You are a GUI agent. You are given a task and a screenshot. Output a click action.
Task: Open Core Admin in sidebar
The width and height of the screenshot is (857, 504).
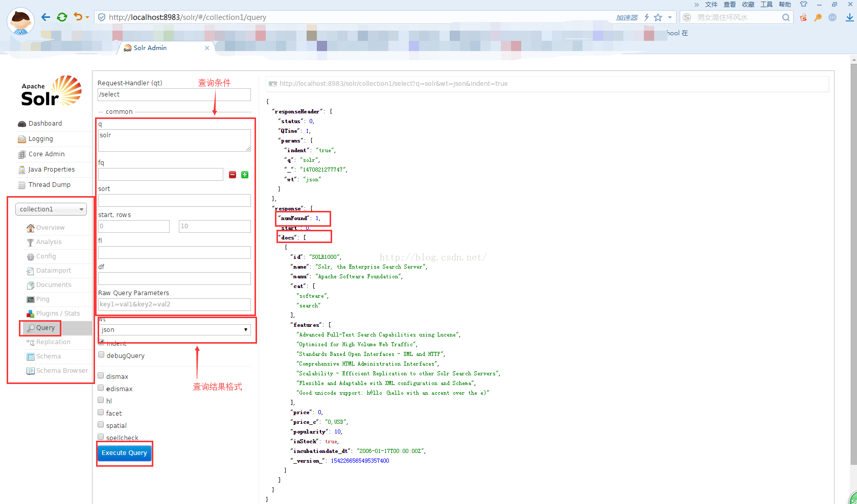[x=47, y=154]
